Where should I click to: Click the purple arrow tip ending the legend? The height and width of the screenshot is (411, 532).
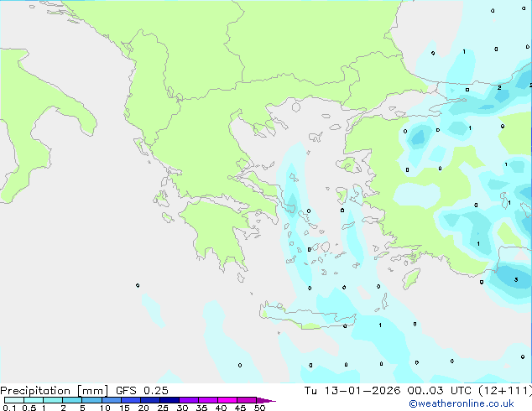click(x=266, y=400)
